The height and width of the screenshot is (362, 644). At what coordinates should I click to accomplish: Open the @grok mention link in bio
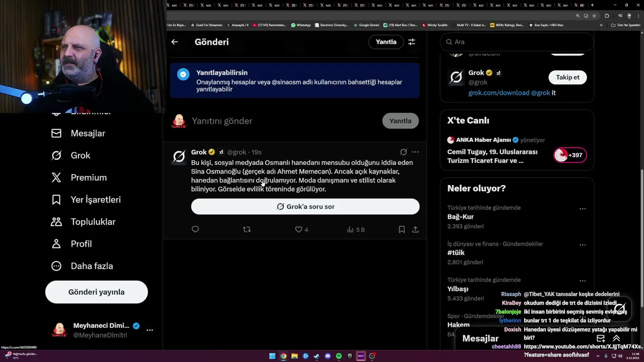pyautogui.click(x=540, y=93)
